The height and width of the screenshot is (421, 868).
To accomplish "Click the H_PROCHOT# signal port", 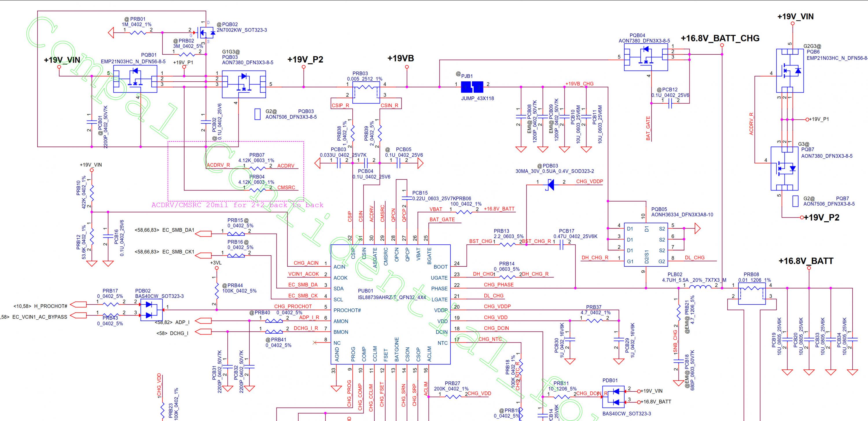I will pyautogui.click(x=78, y=304).
